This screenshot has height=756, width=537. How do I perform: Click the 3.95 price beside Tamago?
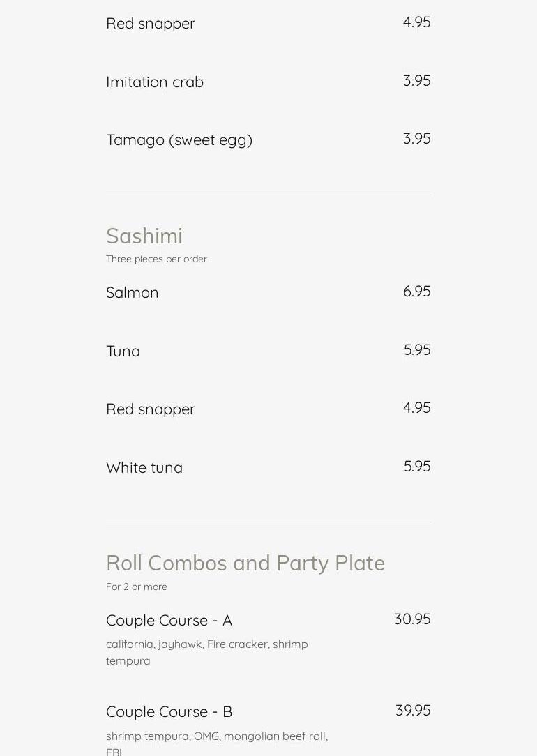click(416, 139)
